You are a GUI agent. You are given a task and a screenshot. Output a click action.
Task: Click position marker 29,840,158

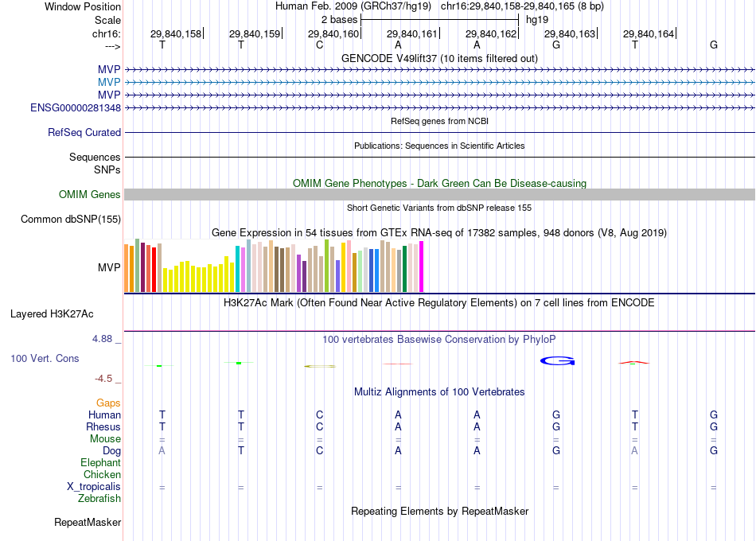[176, 34]
